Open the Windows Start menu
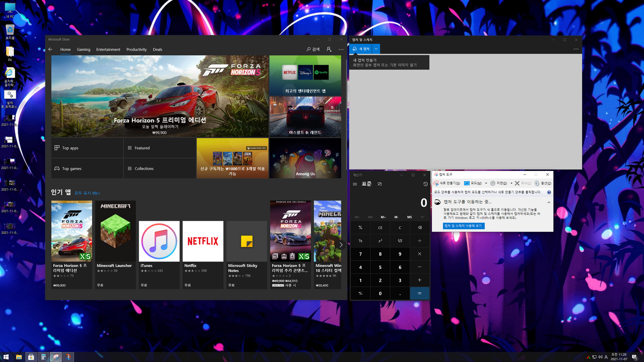Screen dimensions: 644x362 (6, 357)
